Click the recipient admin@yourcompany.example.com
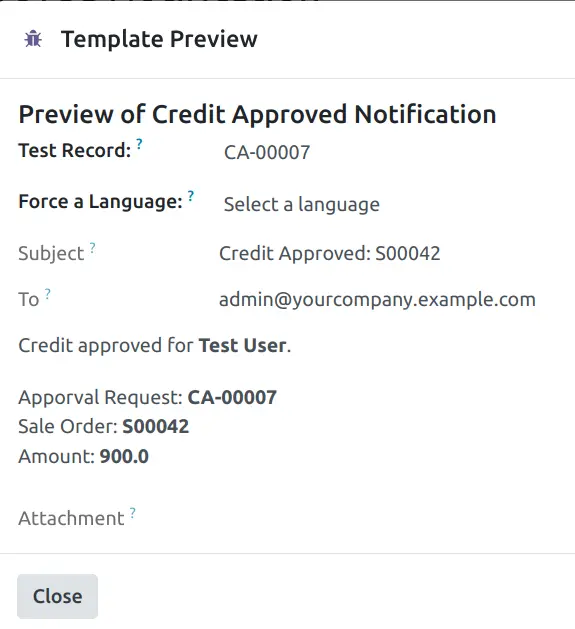Image resolution: width=575 pixels, height=629 pixels. click(377, 300)
